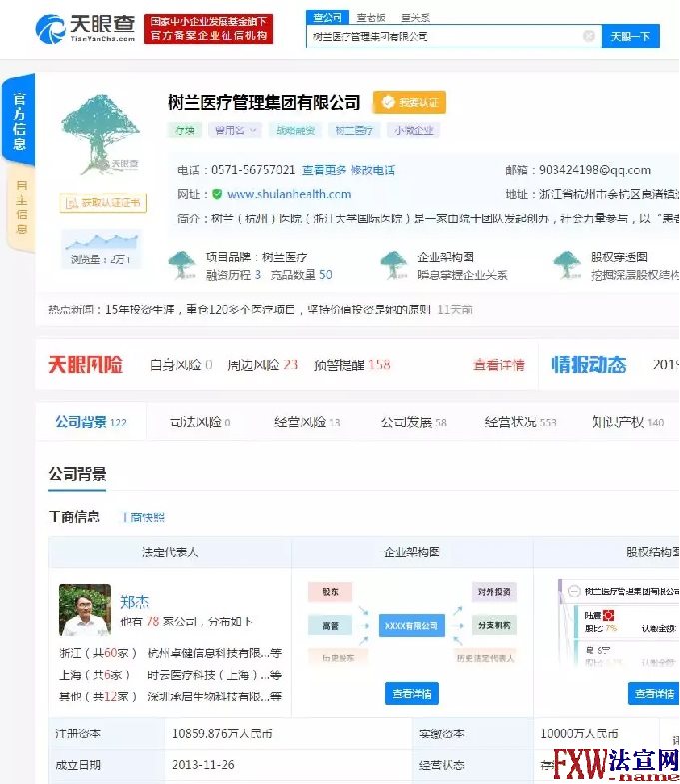Click the 分支机构 node in diagram

(494, 625)
